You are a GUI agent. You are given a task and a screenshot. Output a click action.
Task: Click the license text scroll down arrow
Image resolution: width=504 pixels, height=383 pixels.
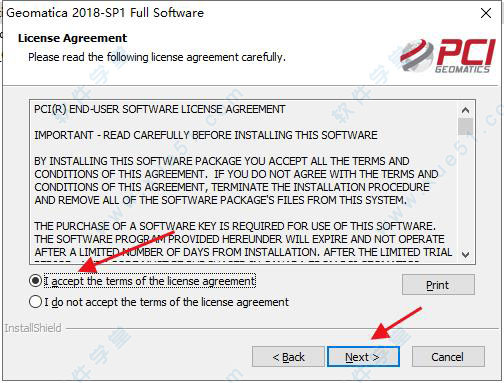[x=466, y=254]
